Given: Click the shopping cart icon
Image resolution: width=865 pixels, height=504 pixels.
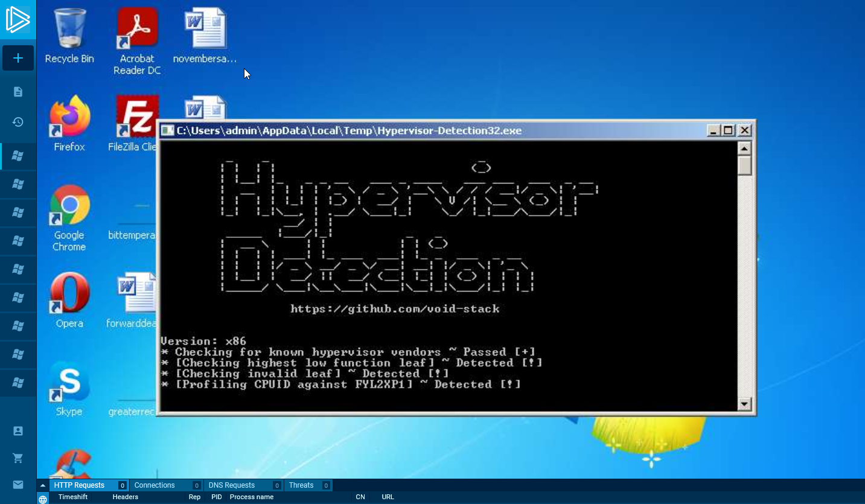Looking at the screenshot, I should (x=18, y=458).
